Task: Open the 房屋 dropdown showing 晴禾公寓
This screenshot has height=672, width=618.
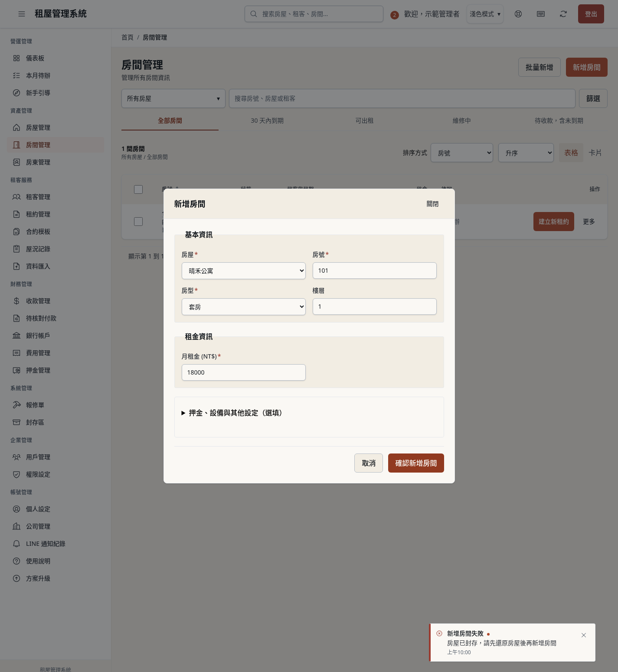Action: 244,271
